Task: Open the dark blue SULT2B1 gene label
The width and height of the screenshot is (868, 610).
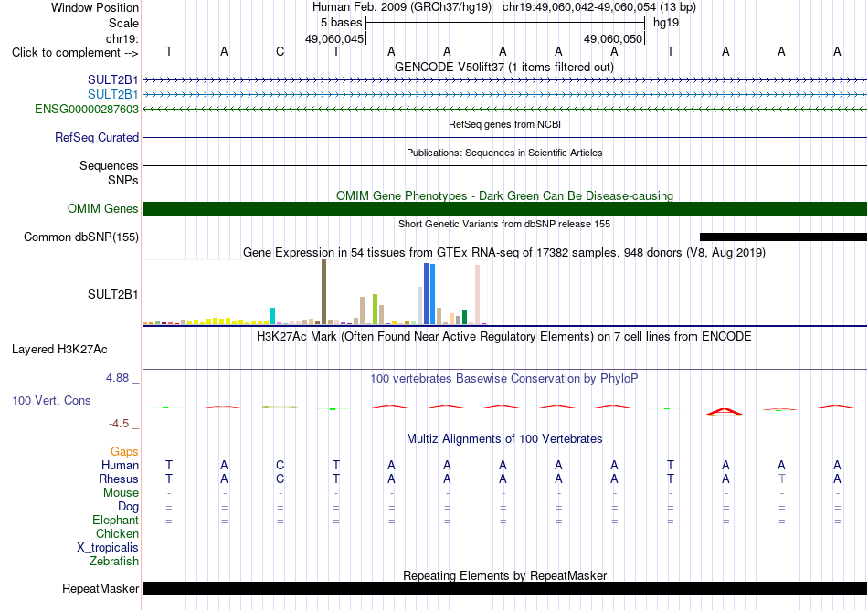Action: pos(113,79)
